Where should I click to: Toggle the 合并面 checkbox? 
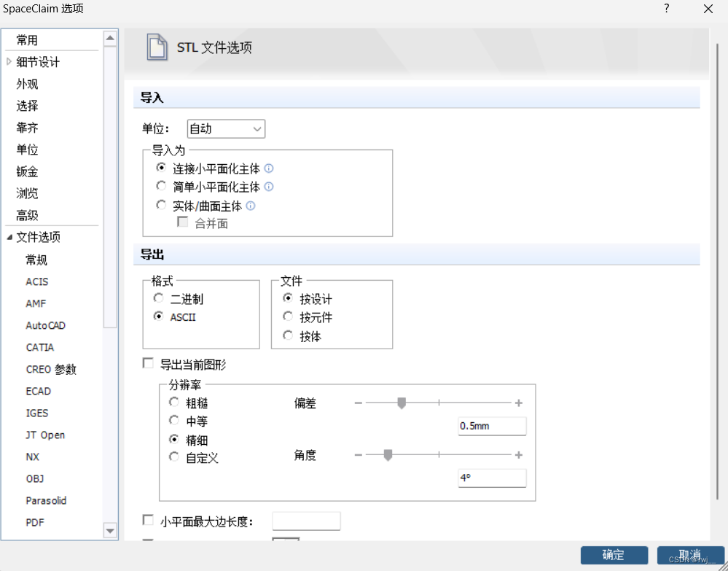183,222
